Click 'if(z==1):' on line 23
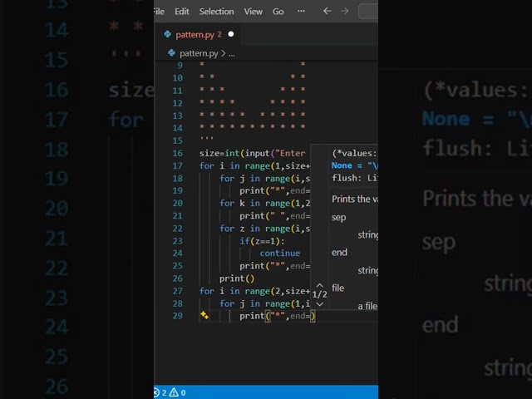Image resolution: width=532 pixels, height=399 pixels. 262,241
